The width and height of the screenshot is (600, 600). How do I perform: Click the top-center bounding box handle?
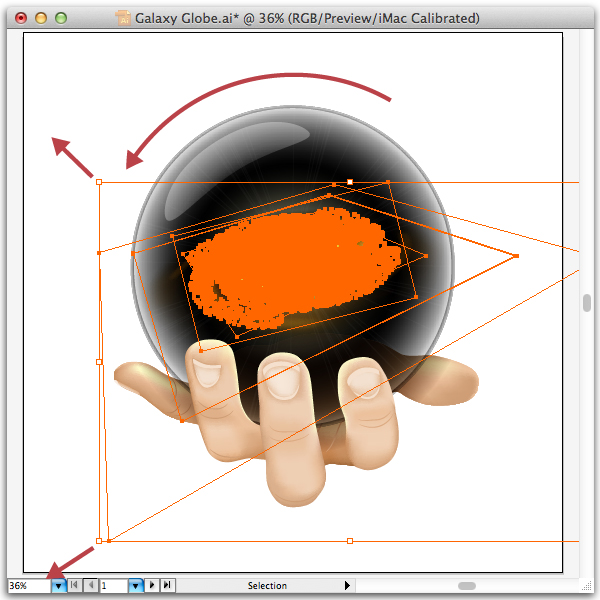[350, 182]
